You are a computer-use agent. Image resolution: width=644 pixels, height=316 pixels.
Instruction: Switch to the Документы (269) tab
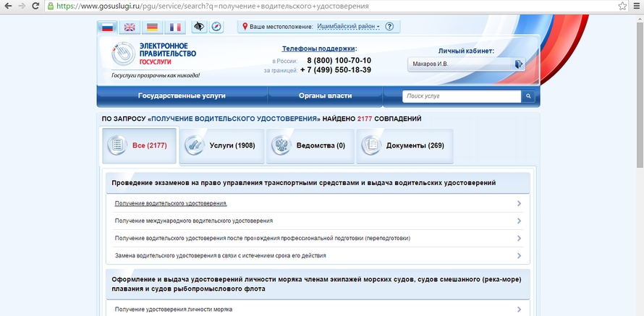click(404, 145)
